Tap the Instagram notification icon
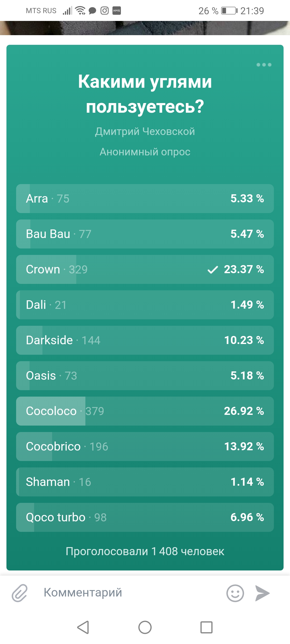The image size is (290, 644). tap(104, 11)
